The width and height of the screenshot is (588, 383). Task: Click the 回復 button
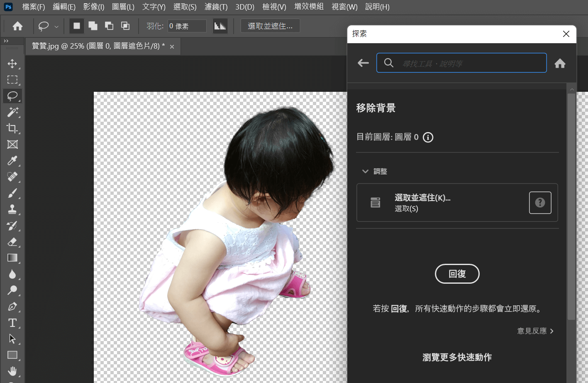point(457,274)
